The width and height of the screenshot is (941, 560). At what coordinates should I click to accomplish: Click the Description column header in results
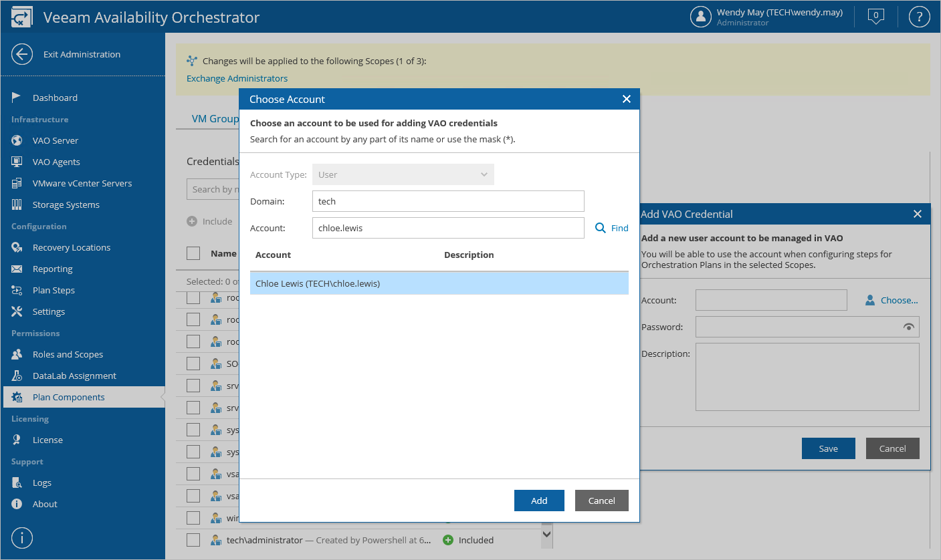point(469,255)
